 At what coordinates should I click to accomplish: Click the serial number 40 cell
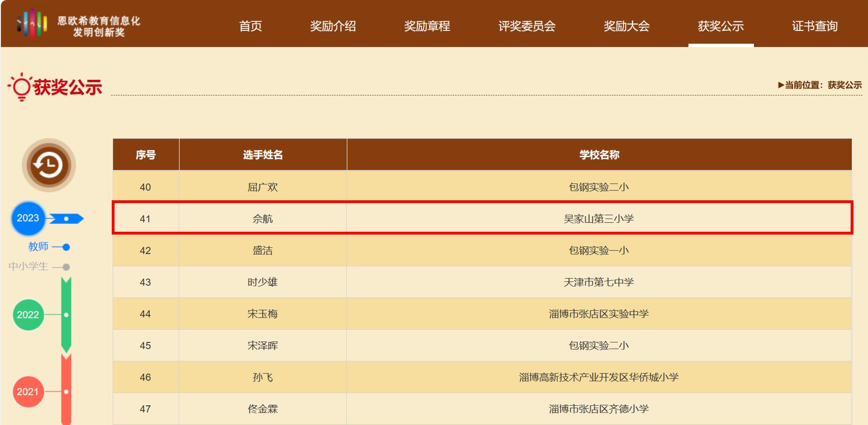(146, 187)
